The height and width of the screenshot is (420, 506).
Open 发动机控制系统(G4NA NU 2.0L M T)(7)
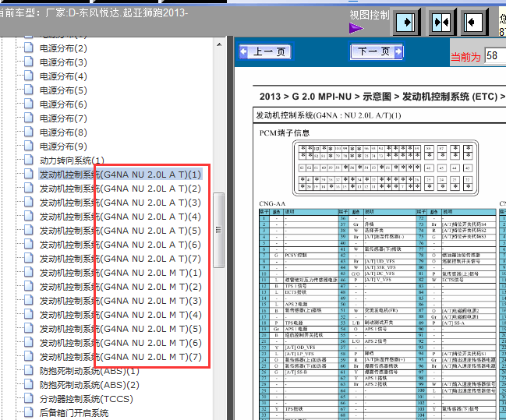pyautogui.click(x=120, y=357)
